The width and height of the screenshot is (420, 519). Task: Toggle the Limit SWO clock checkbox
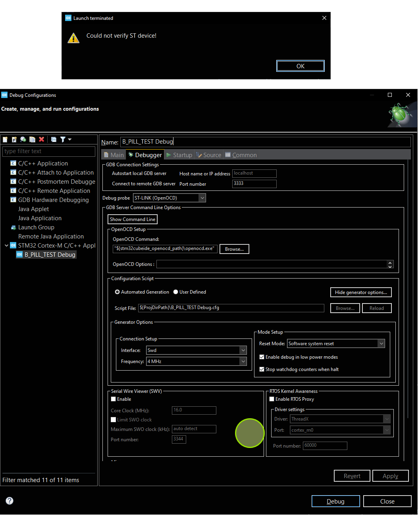(113, 420)
